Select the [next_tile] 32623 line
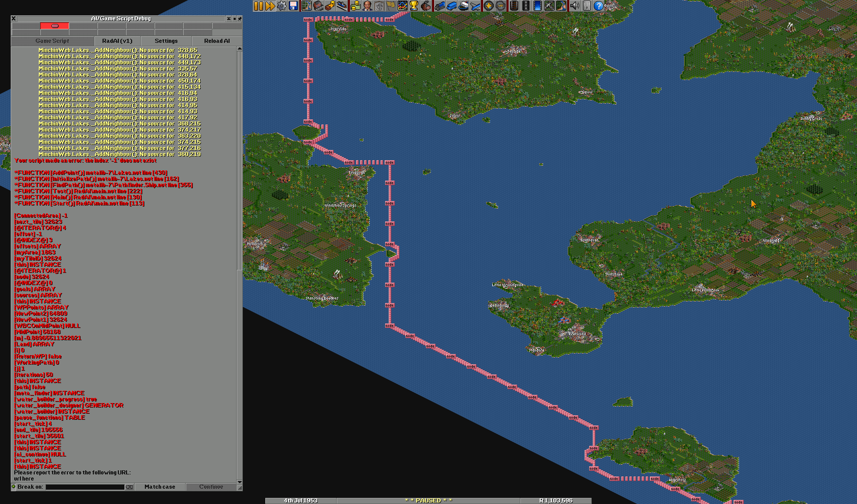This screenshot has height=504, width=857. (38, 221)
